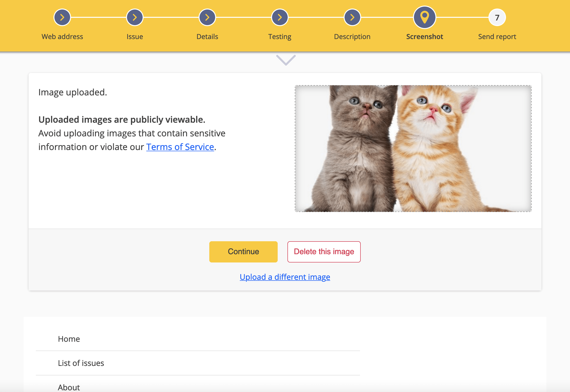
Task: Click the Description step icon
Action: point(352,17)
